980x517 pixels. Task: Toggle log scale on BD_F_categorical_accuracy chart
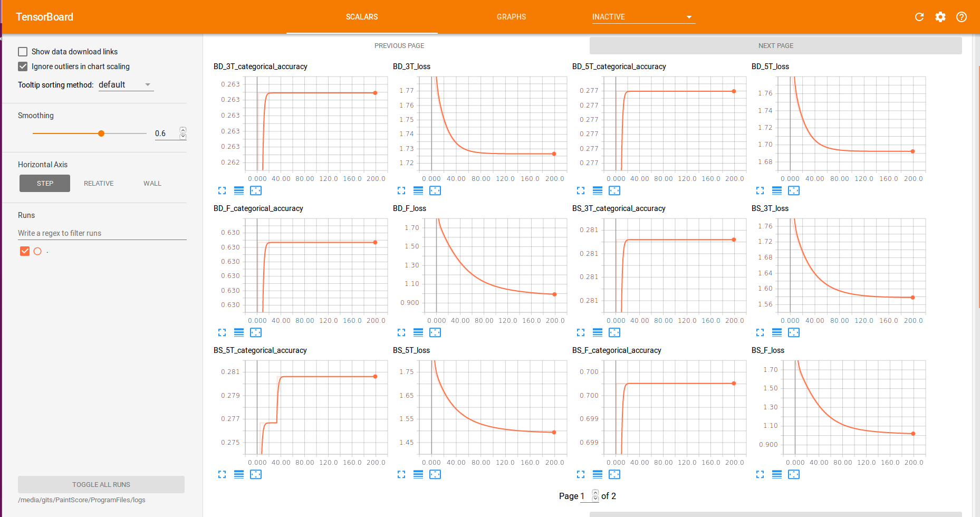point(239,332)
